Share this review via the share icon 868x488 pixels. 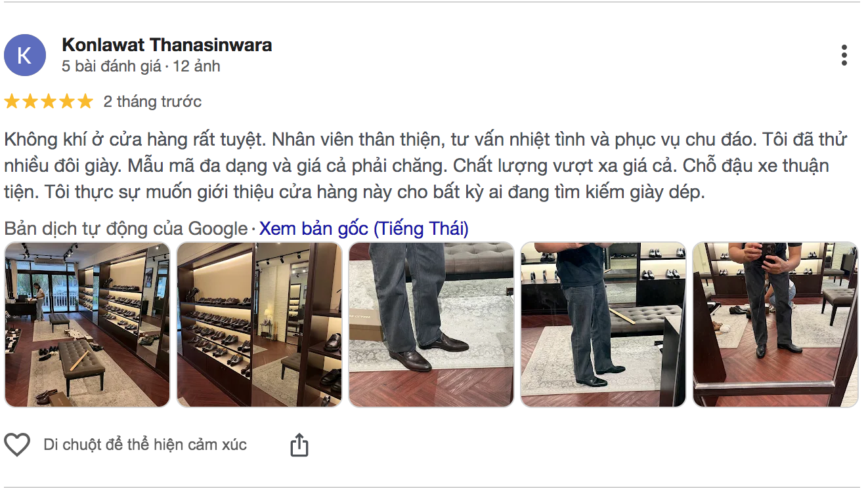click(299, 444)
